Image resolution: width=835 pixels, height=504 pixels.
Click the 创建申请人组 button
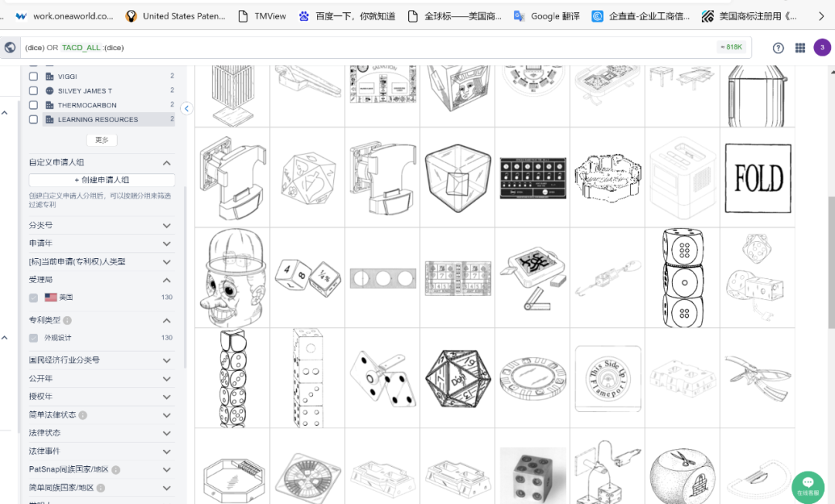pyautogui.click(x=102, y=180)
